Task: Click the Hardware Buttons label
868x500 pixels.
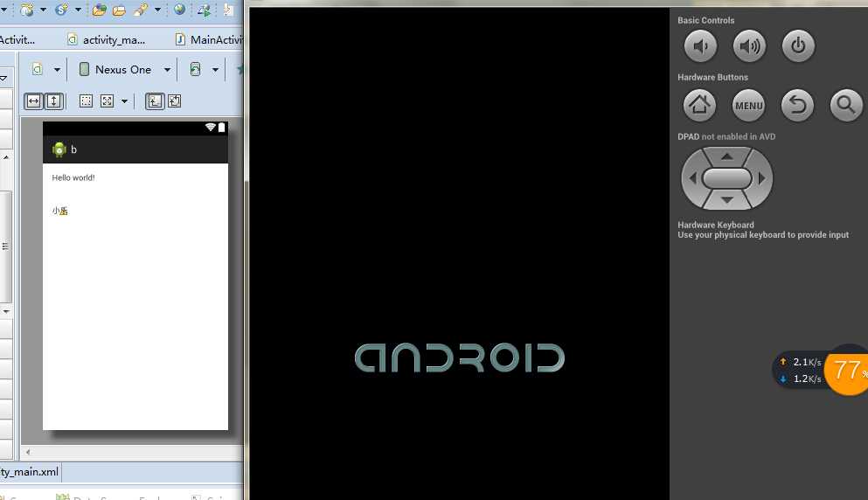Action: click(x=712, y=77)
